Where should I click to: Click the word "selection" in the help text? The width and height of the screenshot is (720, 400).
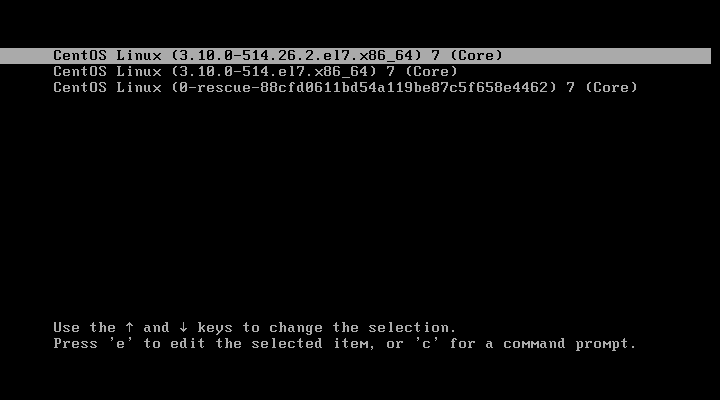point(408,327)
